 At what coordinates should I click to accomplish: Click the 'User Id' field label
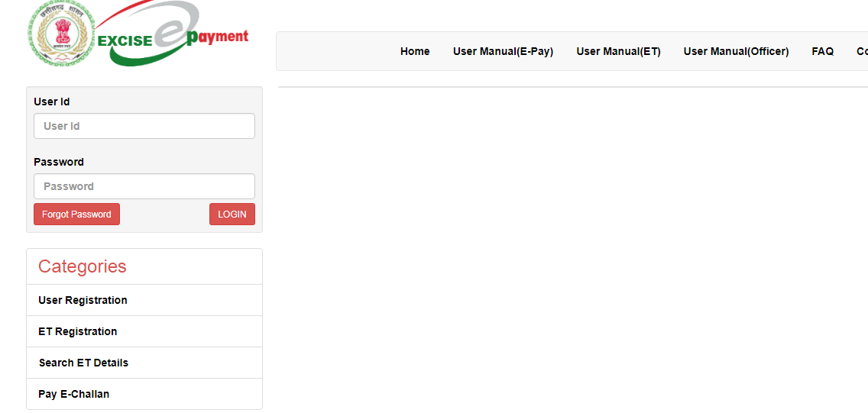52,102
